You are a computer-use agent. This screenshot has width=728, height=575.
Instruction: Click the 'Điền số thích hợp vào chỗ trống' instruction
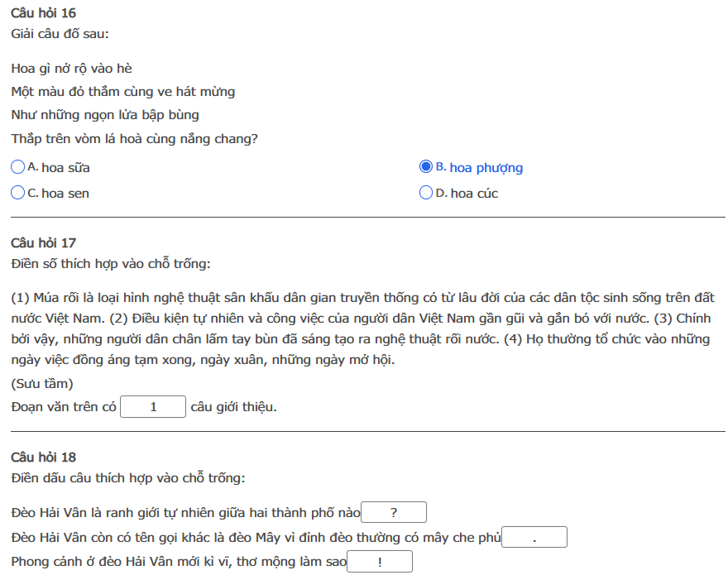[x=111, y=264]
